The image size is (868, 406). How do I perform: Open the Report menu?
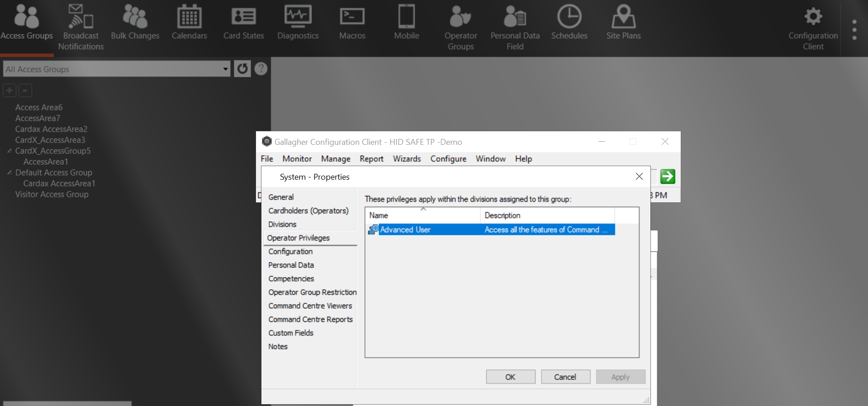(372, 159)
